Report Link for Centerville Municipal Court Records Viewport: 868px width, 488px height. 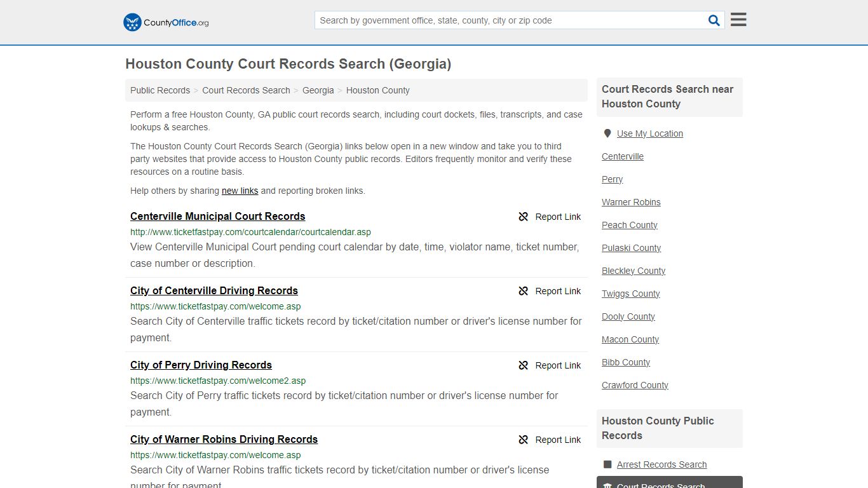(558, 217)
